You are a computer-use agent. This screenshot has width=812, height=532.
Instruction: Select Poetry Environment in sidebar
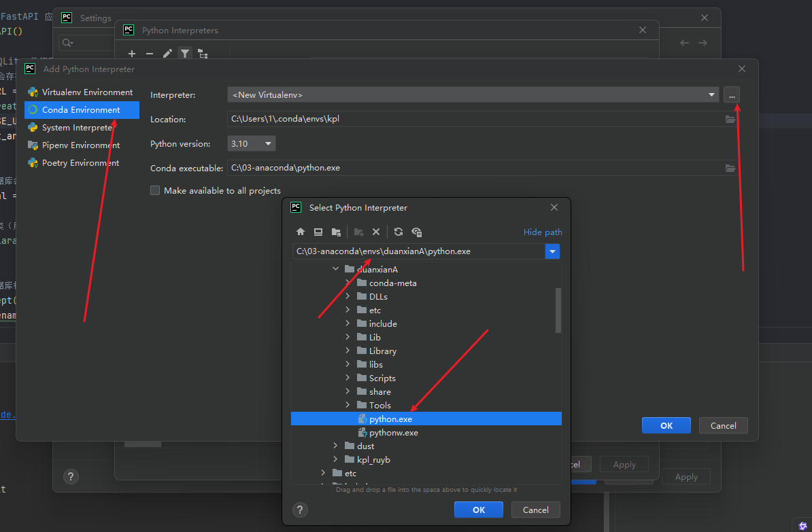coord(82,162)
